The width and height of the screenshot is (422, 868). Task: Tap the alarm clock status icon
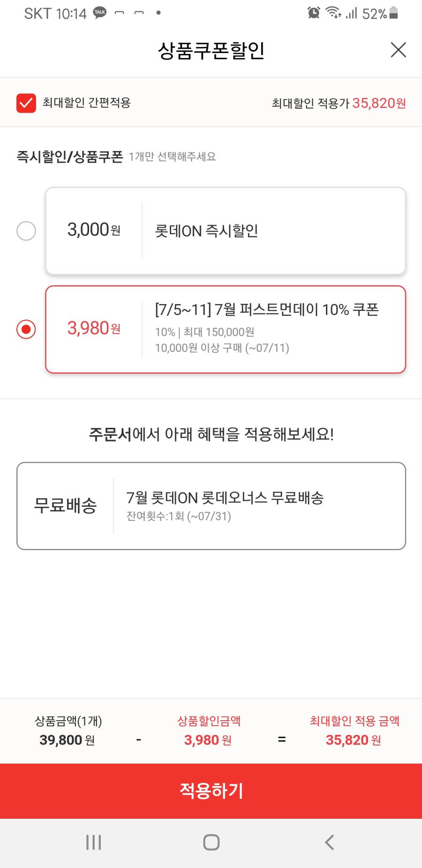coord(314,13)
